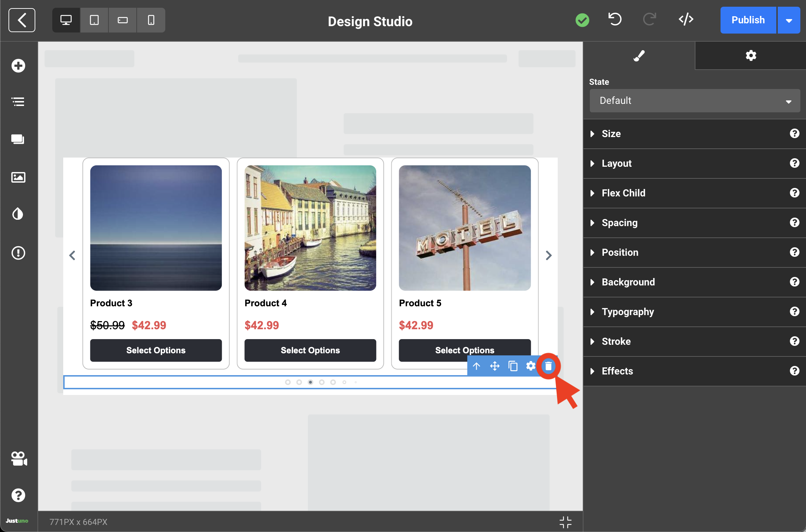Switch to the settings gear tab

pyautogui.click(x=751, y=55)
